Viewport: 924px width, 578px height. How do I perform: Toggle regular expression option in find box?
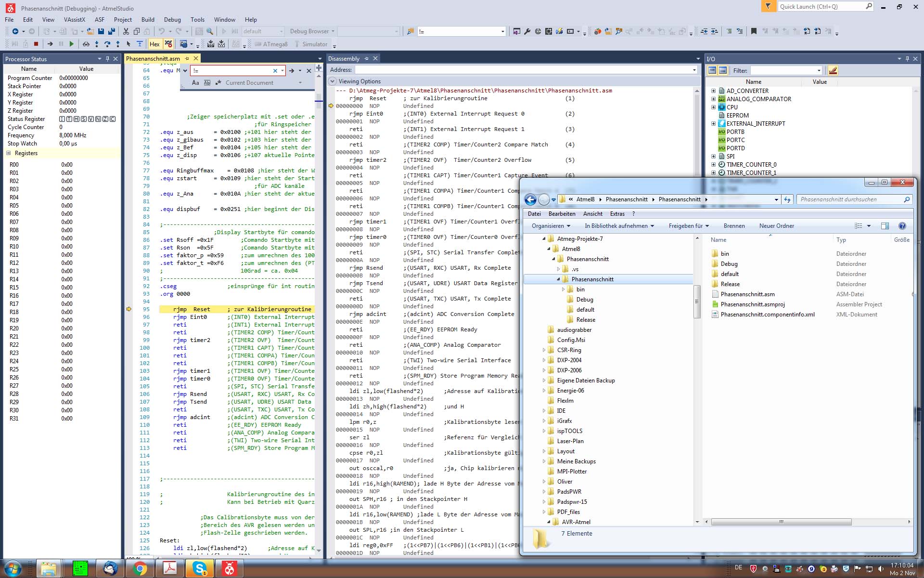219,83
